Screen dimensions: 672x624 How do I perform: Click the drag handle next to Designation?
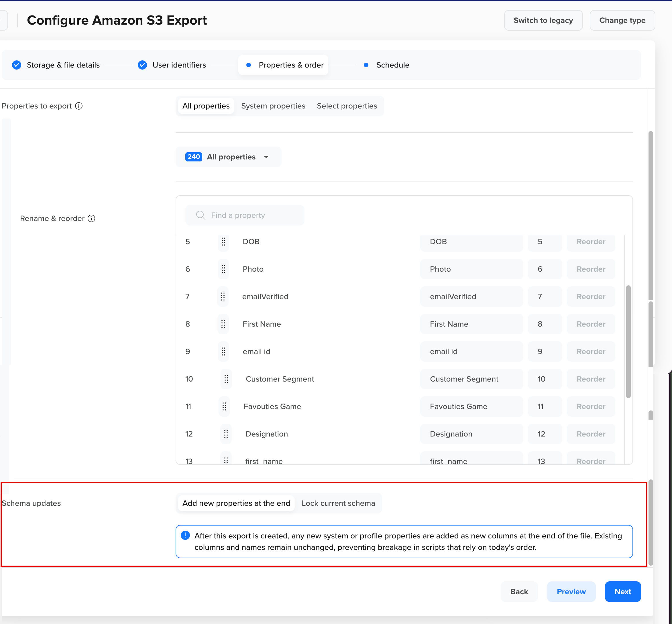pyautogui.click(x=226, y=434)
